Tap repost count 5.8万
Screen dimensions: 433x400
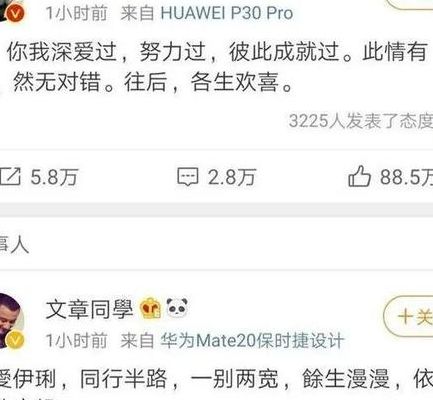pos(54,177)
